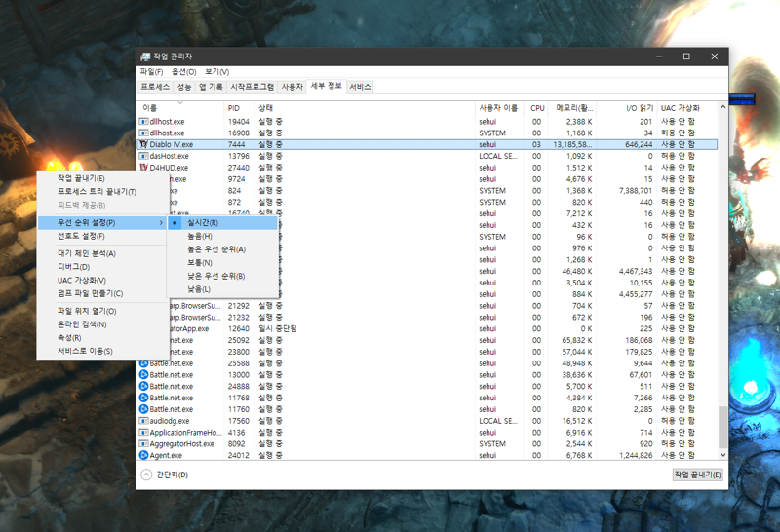Click PID 7444 in the Diablo IV row

click(x=236, y=144)
